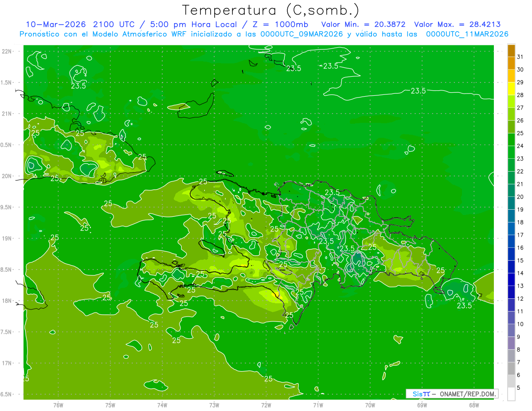The height and width of the screenshot is (411, 532).
Task: Click the "75W" longitude axis label
Action: tap(110, 405)
